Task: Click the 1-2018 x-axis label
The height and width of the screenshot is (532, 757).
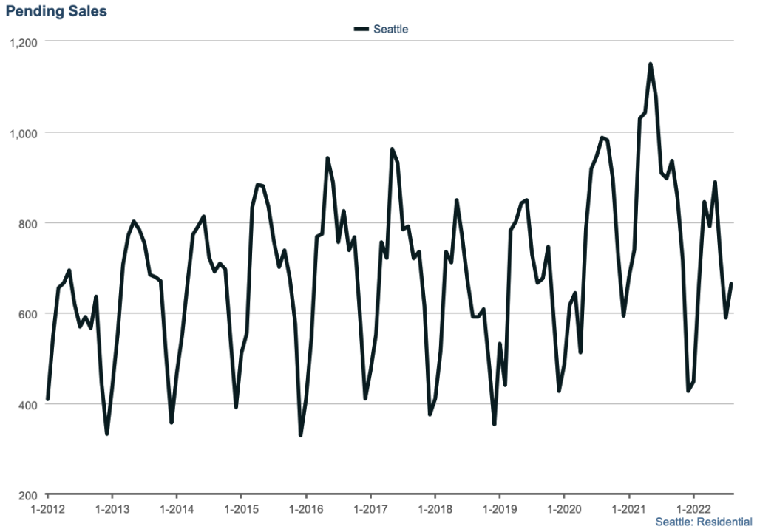Action: (435, 510)
